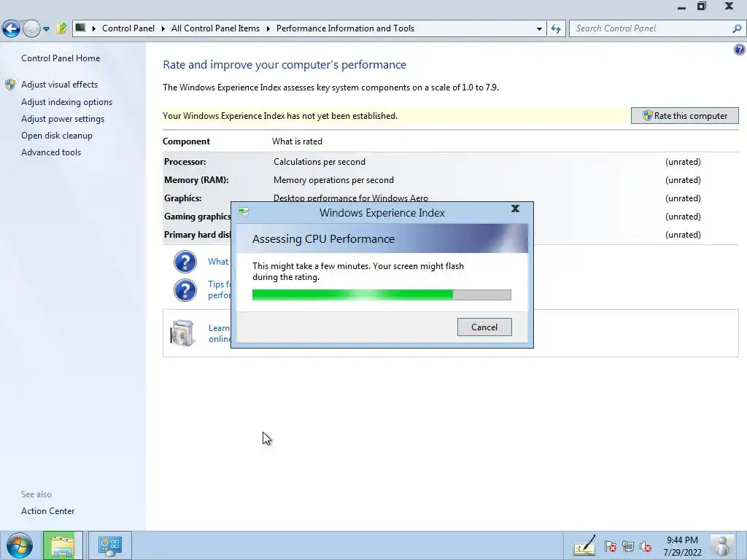This screenshot has height=560, width=747.
Task: Open Adjust visual effects link
Action: coord(59,85)
